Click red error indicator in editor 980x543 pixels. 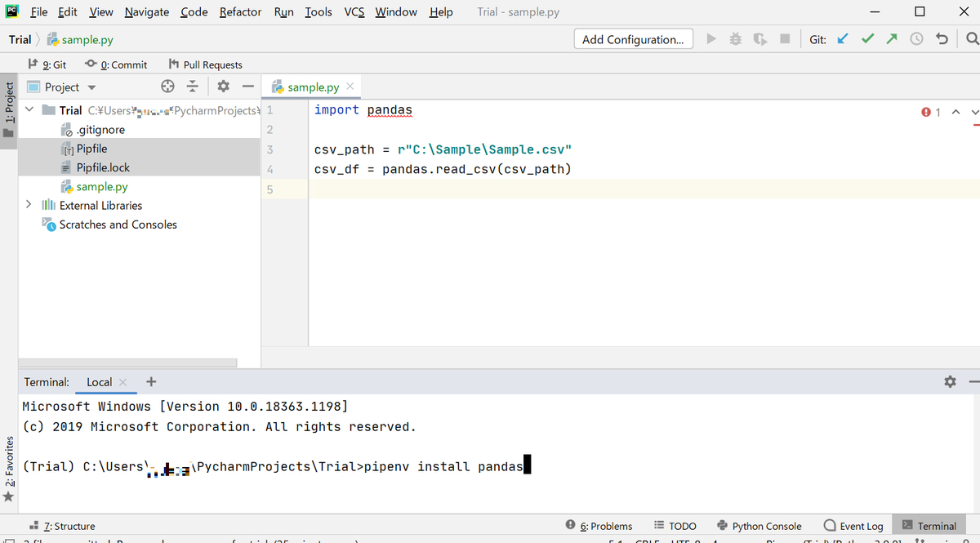(x=931, y=112)
